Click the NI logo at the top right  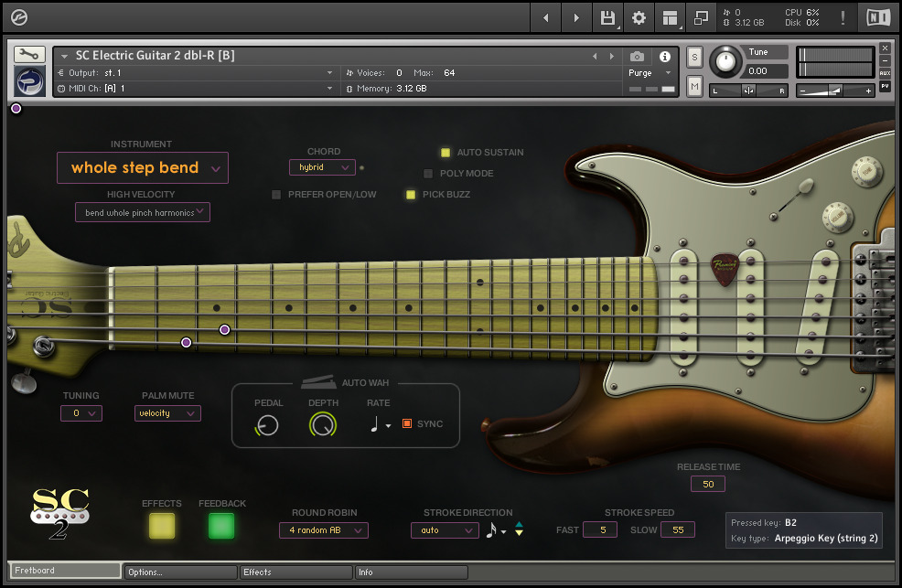pyautogui.click(x=878, y=17)
